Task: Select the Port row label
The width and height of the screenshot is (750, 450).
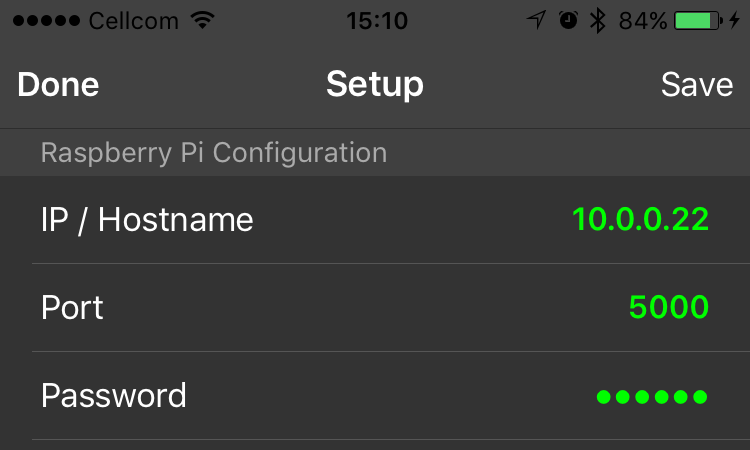Action: point(72,307)
